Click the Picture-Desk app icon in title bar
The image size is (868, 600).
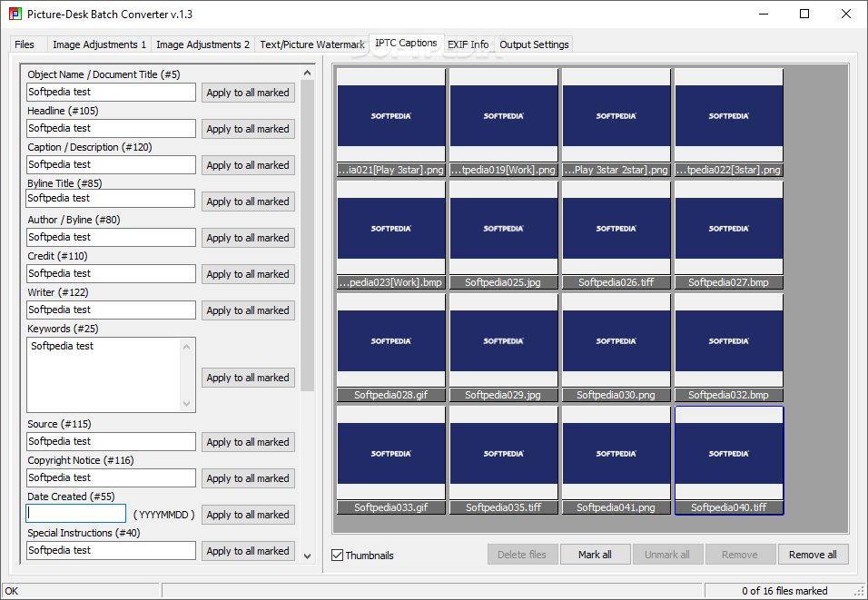coord(15,14)
